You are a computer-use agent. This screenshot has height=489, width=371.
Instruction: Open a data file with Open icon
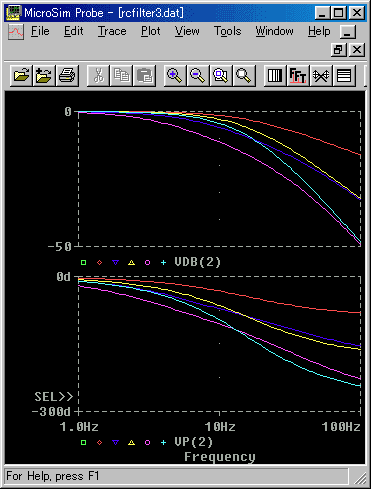point(21,76)
